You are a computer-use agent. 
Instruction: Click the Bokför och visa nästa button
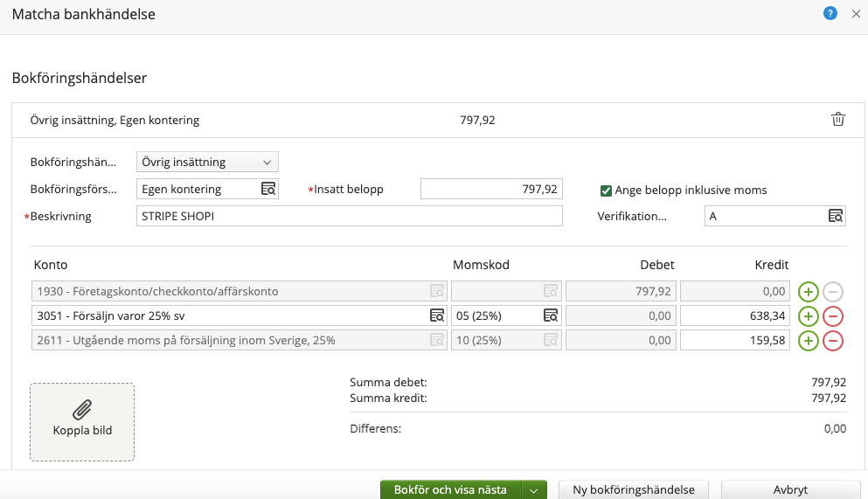coord(450,490)
